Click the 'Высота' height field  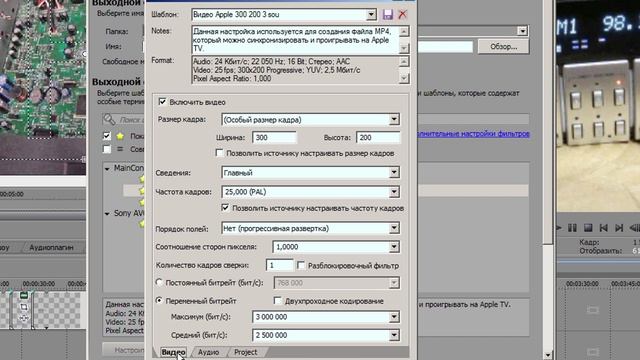(x=378, y=138)
